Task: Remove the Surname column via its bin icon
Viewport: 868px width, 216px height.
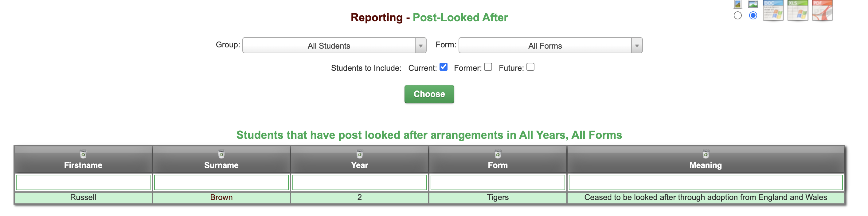Action: [x=221, y=154]
